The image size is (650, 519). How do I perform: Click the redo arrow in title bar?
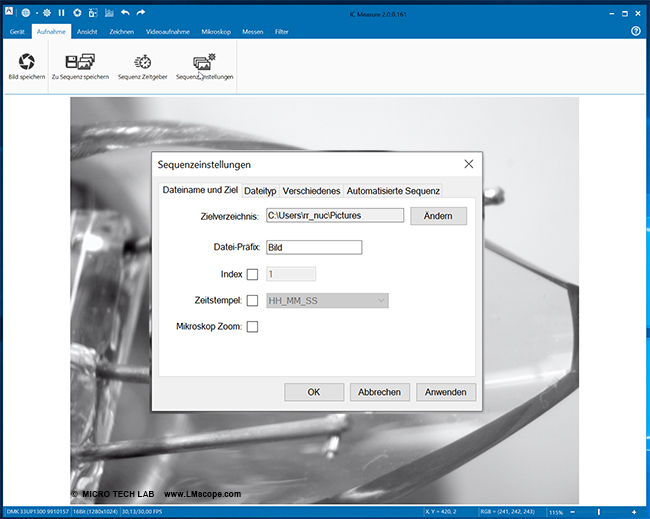pos(141,13)
